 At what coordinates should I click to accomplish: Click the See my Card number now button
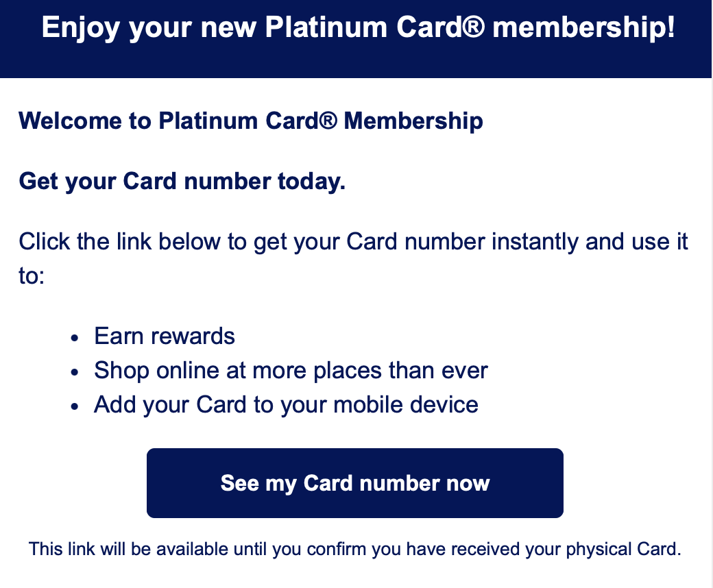[x=354, y=482]
